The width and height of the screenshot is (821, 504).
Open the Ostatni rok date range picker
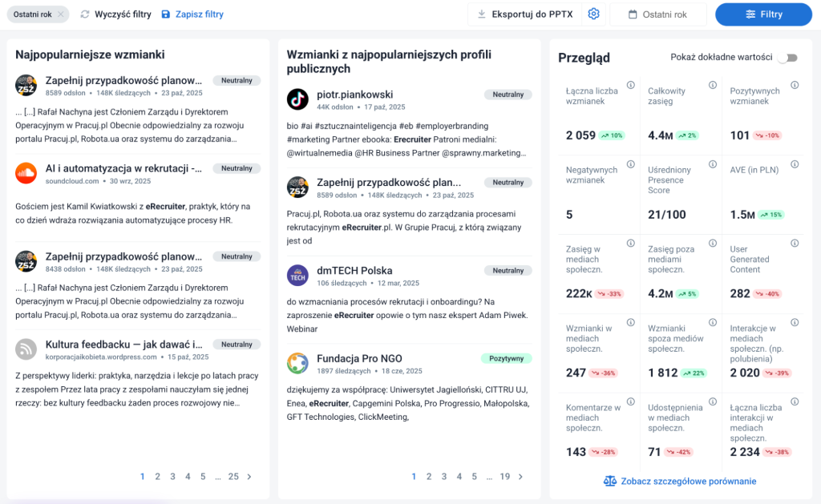click(657, 14)
